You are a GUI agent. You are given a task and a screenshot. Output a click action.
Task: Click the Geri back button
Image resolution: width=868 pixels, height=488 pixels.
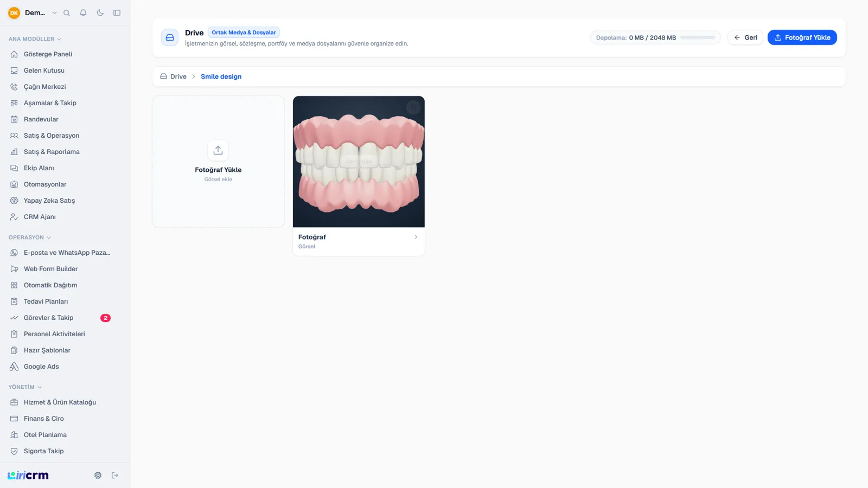(x=745, y=37)
